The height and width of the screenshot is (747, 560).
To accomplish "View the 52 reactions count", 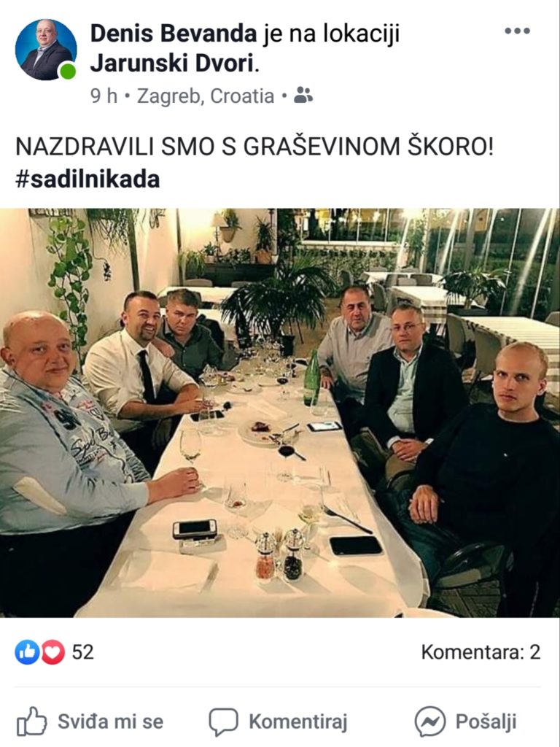I will [x=83, y=652].
